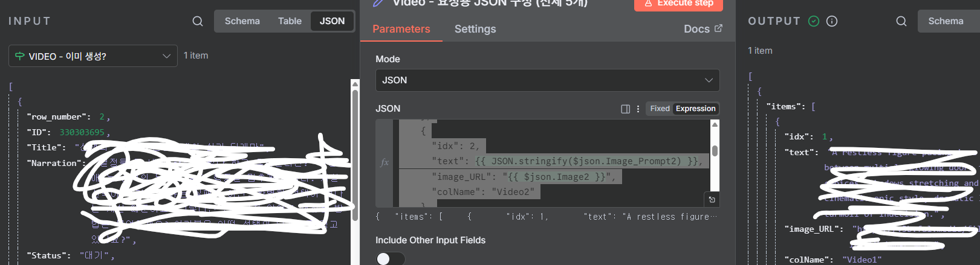This screenshot has width=980, height=265.
Task: Click the fx expression icon
Action: (x=385, y=162)
